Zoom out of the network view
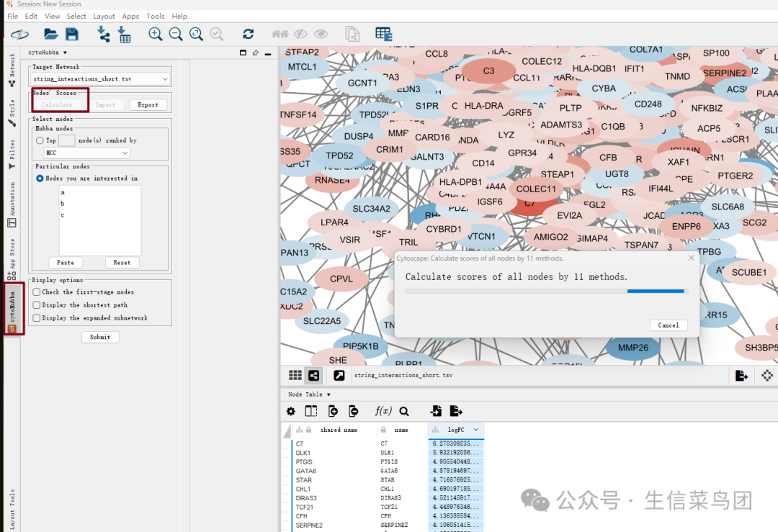 pos(176,34)
